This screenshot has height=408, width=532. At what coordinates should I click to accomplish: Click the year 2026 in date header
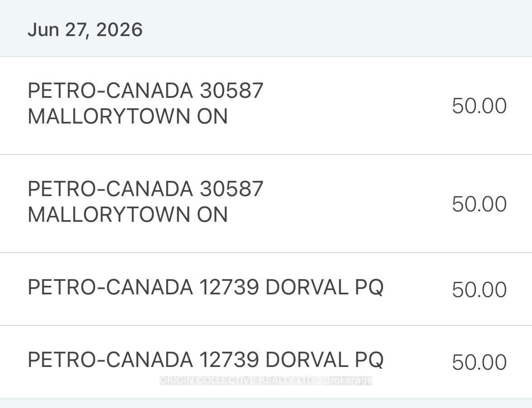coord(120,29)
